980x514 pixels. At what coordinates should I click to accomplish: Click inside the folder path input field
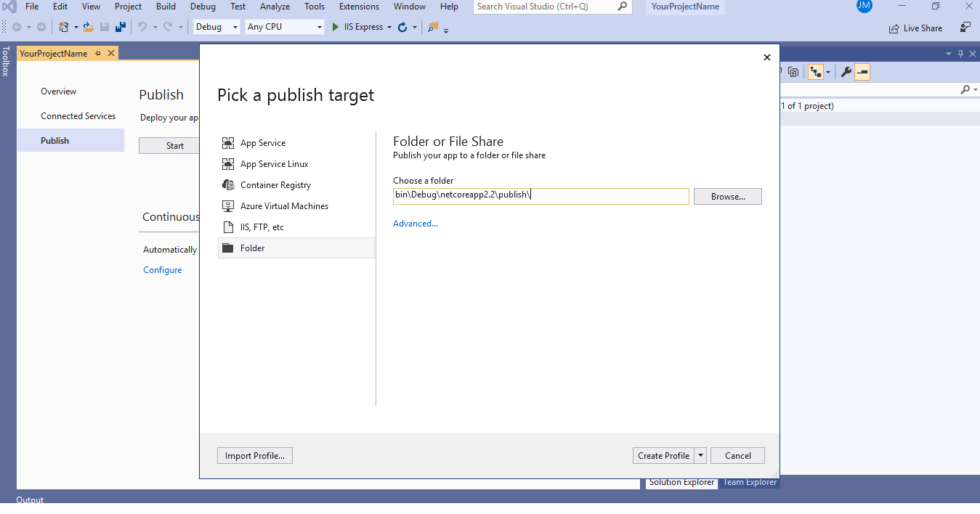(x=540, y=195)
